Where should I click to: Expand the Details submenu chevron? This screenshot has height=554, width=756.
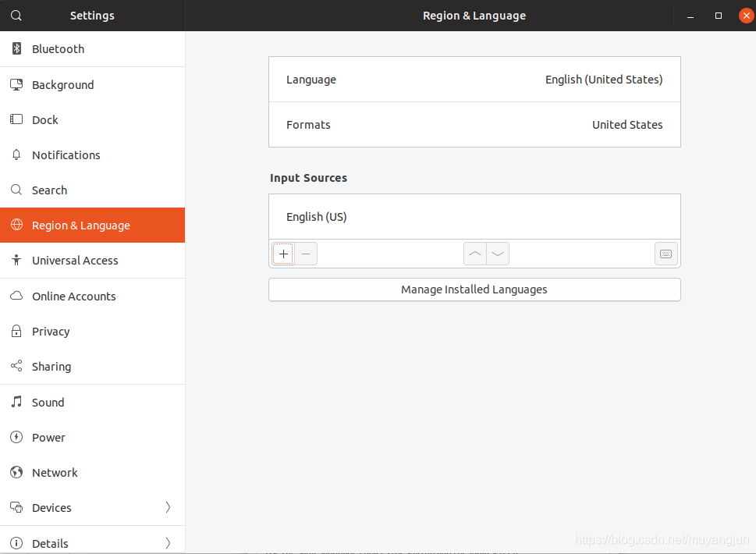coord(168,543)
